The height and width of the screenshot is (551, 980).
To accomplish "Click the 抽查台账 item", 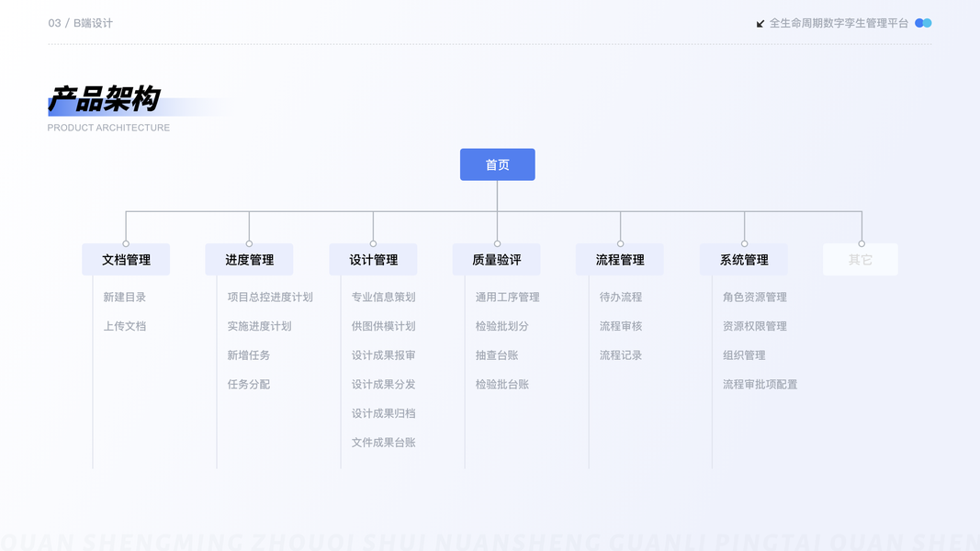I will click(x=497, y=354).
